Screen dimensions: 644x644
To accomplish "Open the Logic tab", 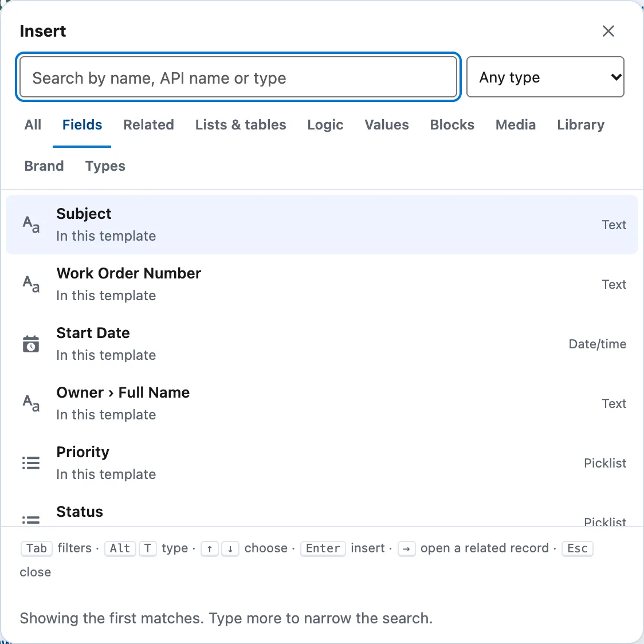I will click(x=325, y=124).
